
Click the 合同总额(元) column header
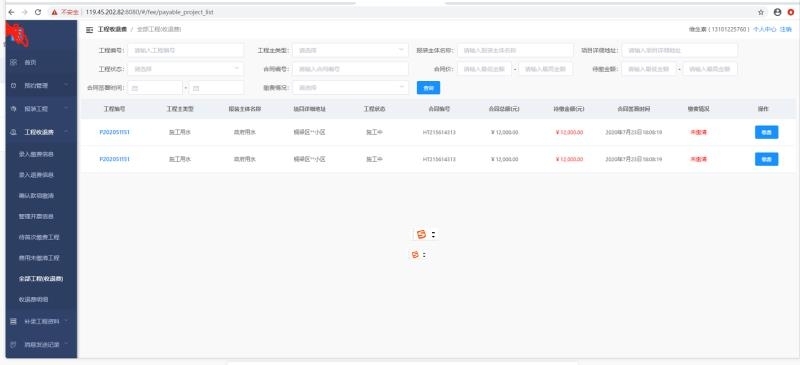coord(504,109)
